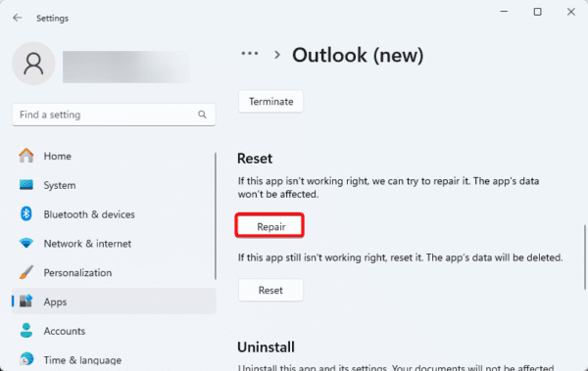Click the Apps icon in sidebar
588x371 pixels.
pos(26,301)
